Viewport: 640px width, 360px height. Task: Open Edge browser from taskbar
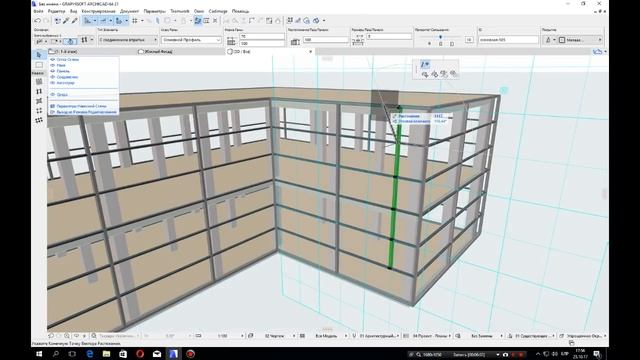coord(89,354)
